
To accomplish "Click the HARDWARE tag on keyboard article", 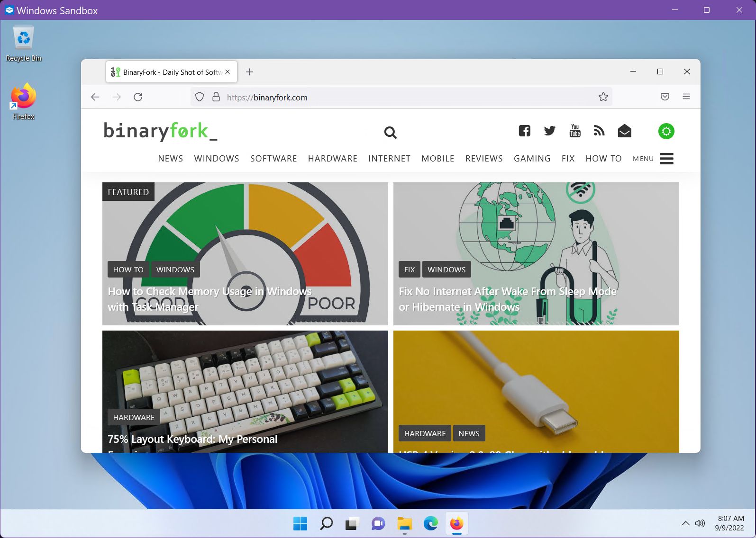I will click(134, 417).
